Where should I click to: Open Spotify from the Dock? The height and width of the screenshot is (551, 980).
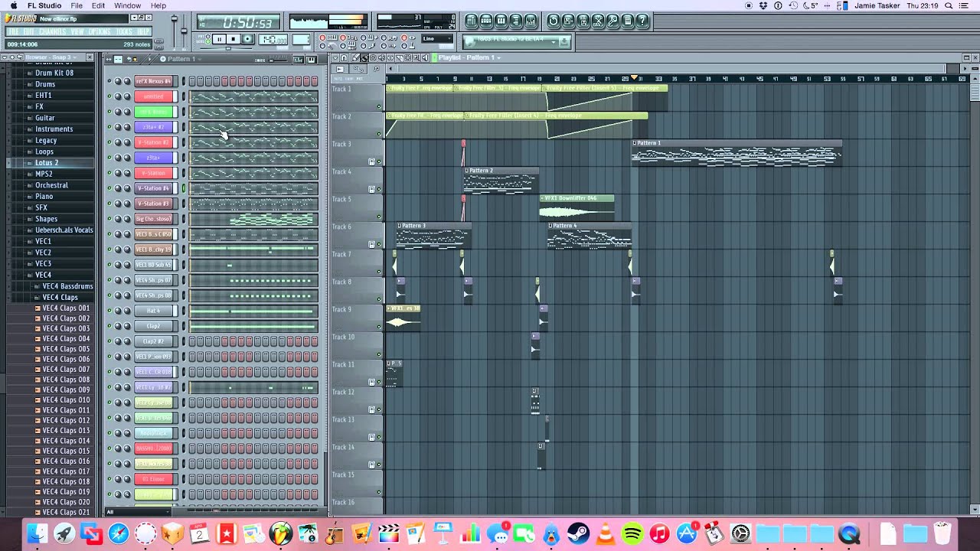[632, 533]
